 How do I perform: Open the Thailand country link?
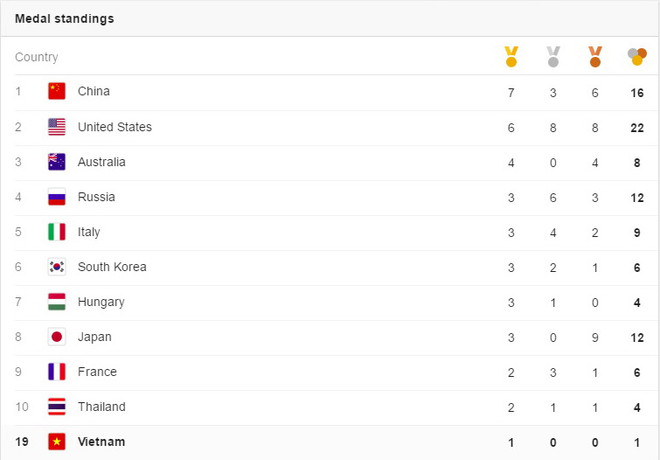coord(102,407)
